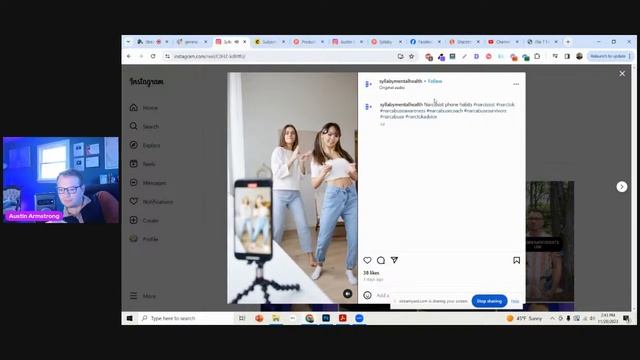Click the 38 likes count

pyautogui.click(x=371, y=273)
